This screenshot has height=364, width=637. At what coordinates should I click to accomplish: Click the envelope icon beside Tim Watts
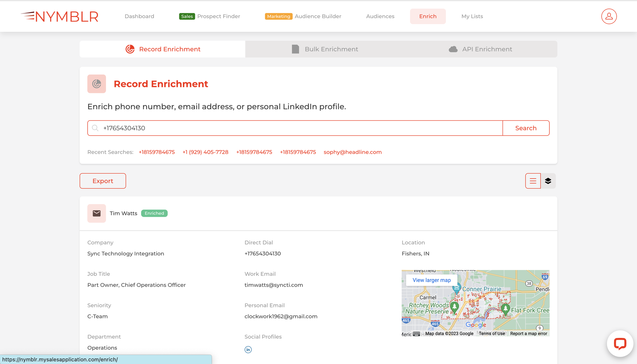(x=97, y=213)
